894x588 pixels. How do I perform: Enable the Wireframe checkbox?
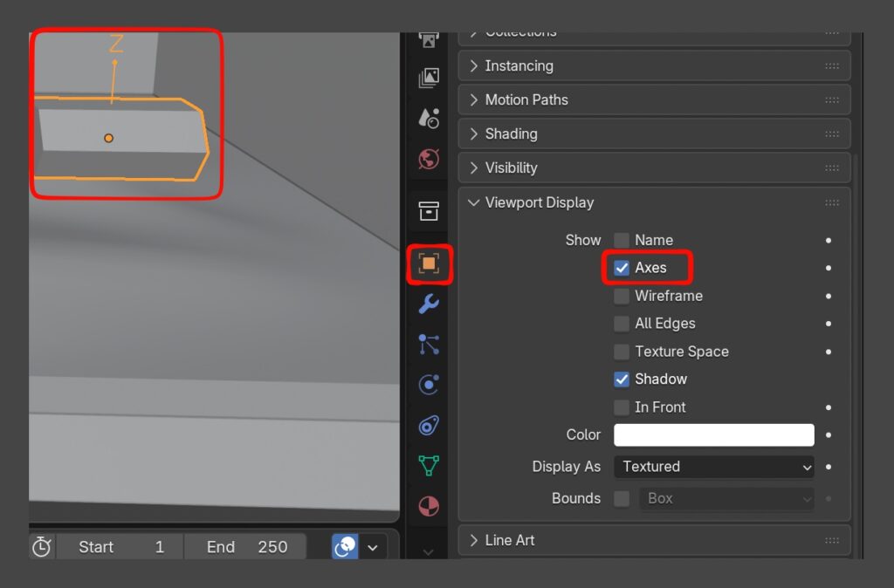pyautogui.click(x=622, y=296)
